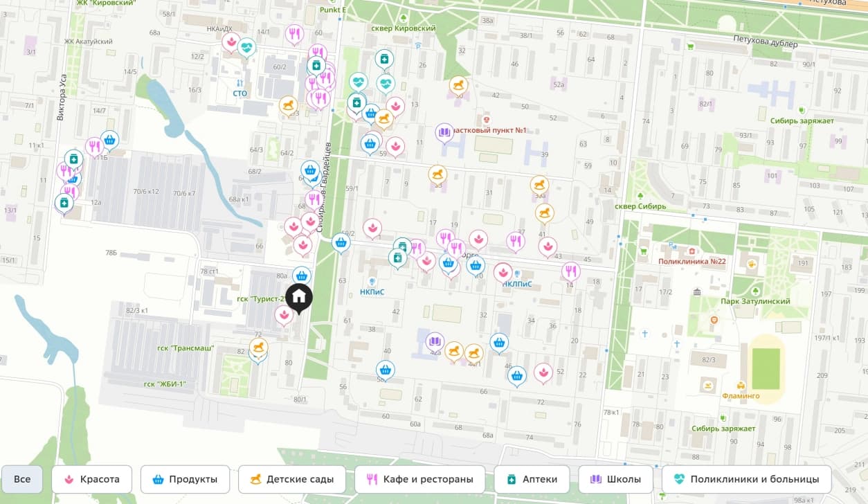Click the сквер Сибирь label
The width and height of the screenshot is (868, 504).
pos(640,206)
